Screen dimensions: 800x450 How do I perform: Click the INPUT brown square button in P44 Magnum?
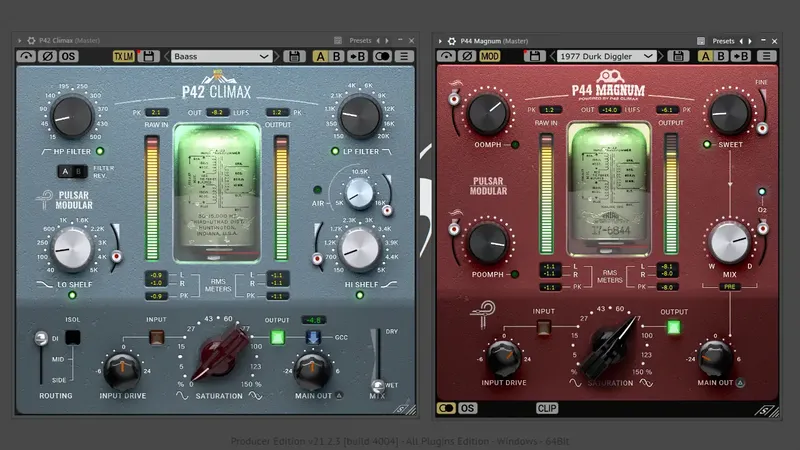click(543, 327)
